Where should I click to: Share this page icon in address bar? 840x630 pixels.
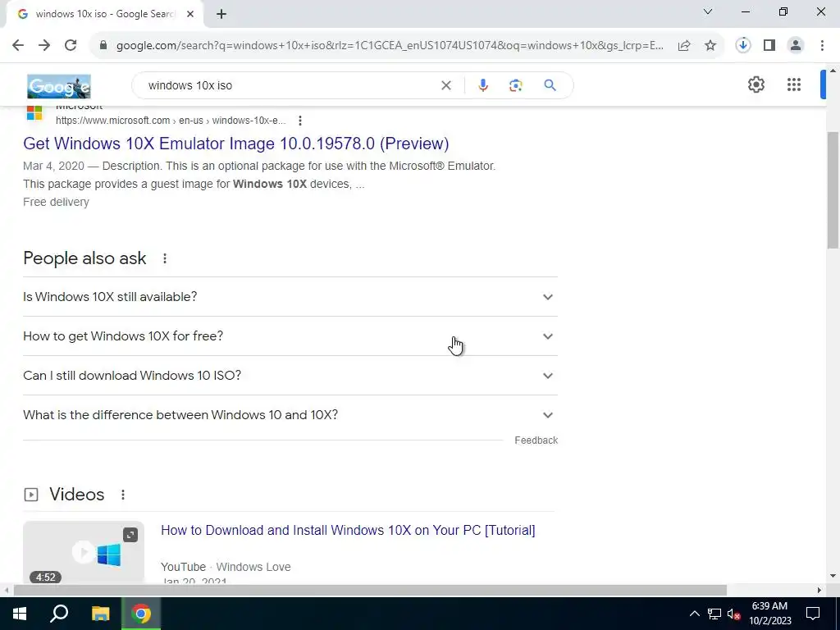pyautogui.click(x=684, y=46)
